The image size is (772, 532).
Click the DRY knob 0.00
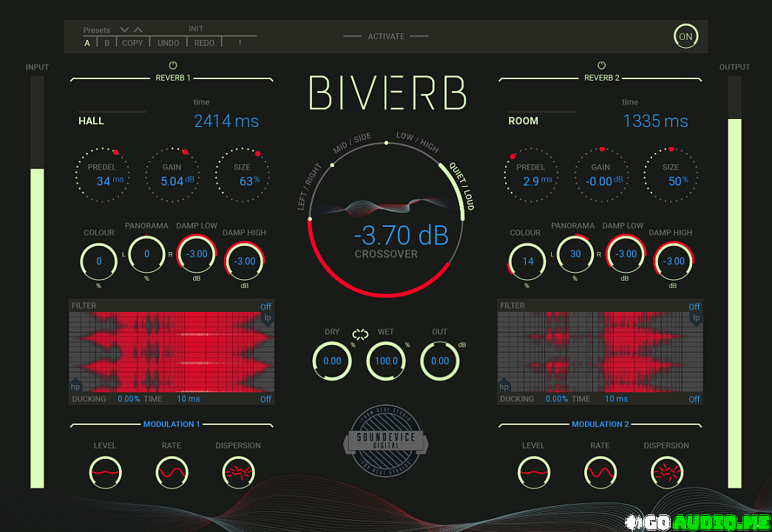pos(332,361)
